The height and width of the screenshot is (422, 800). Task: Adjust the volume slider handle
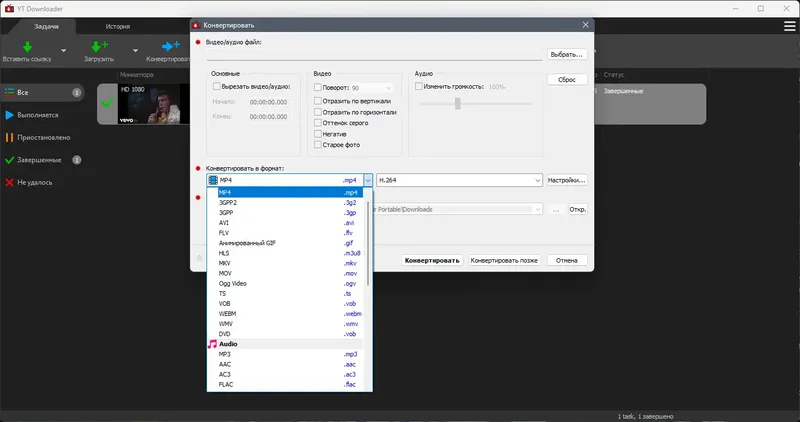coord(458,104)
